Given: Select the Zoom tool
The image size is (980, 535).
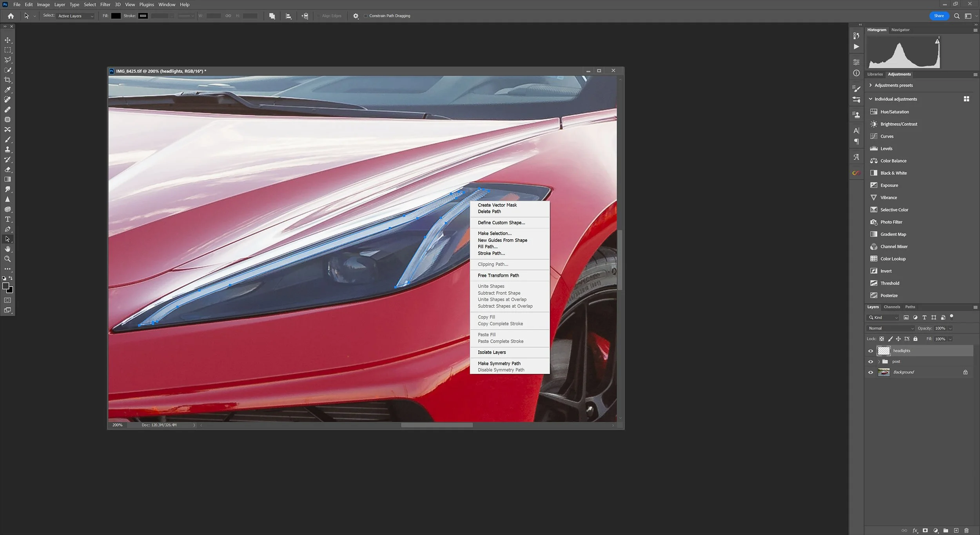Looking at the screenshot, I should [x=7, y=259].
